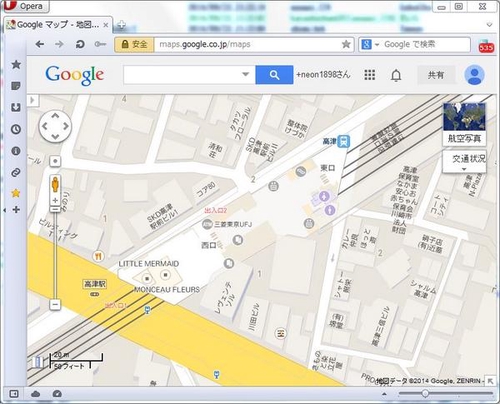The image size is (500, 404).
Task: Click the center-location button below pan control
Action: coord(55,161)
